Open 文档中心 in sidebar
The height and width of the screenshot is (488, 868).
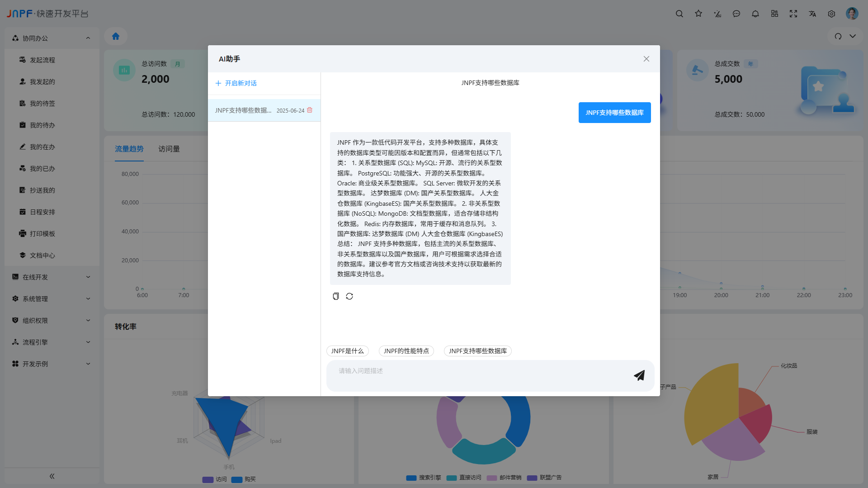point(52,256)
